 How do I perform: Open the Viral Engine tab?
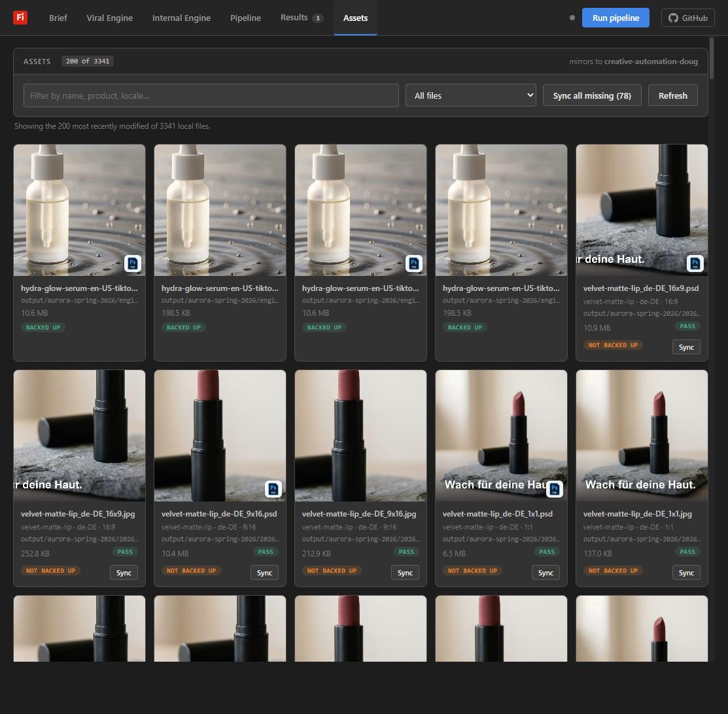(110, 18)
